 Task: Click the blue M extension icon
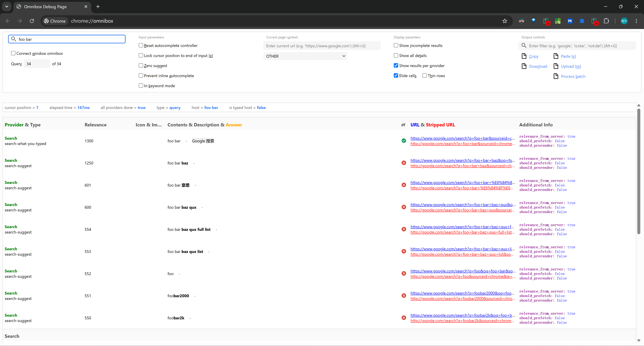click(570, 21)
